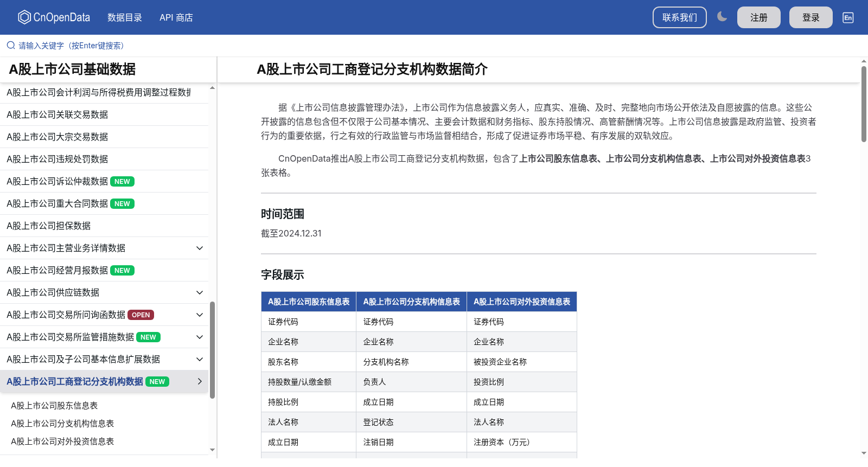Expand A股上市公司主营业务详情数据 chevron
Image resolution: width=868 pixels, height=467 pixels.
click(200, 248)
